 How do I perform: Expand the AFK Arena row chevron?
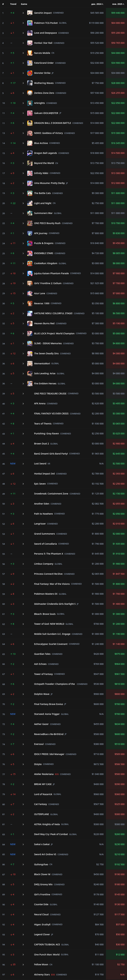(23, 404)
